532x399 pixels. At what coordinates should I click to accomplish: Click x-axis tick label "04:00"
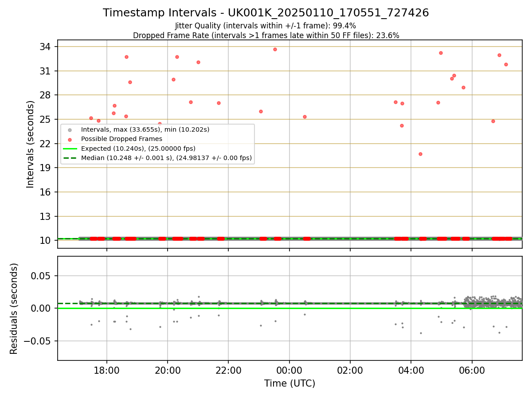[x=411, y=371]
